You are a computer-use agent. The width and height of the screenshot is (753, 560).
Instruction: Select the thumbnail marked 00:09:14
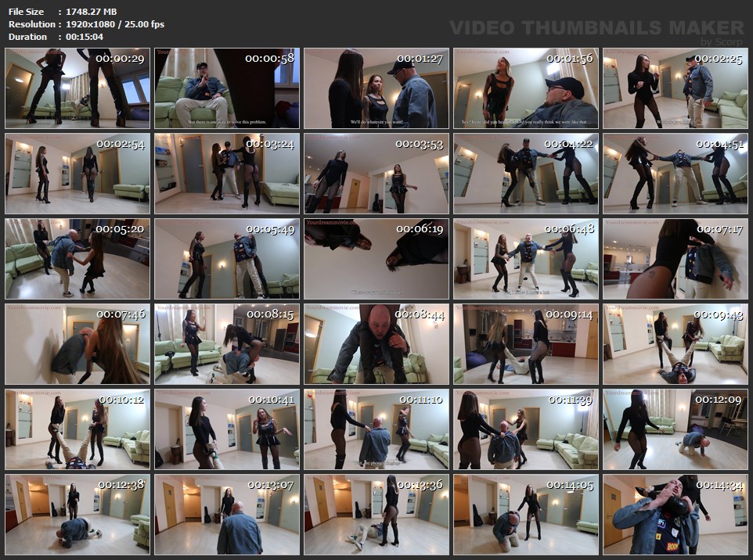coord(526,344)
